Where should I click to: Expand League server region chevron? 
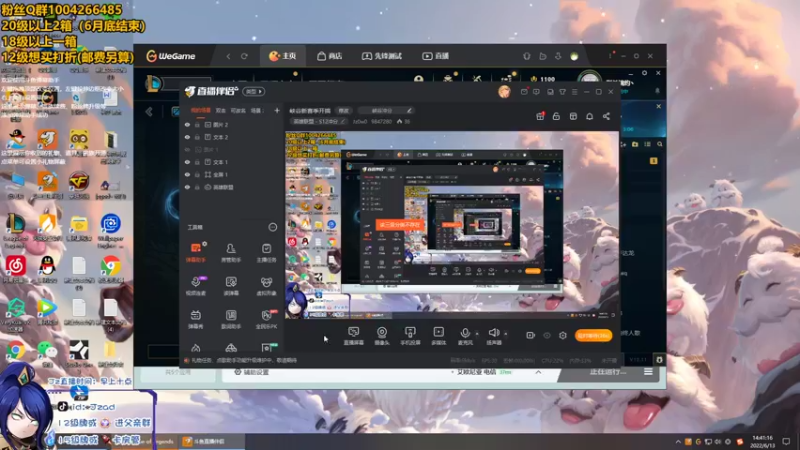click(538, 372)
